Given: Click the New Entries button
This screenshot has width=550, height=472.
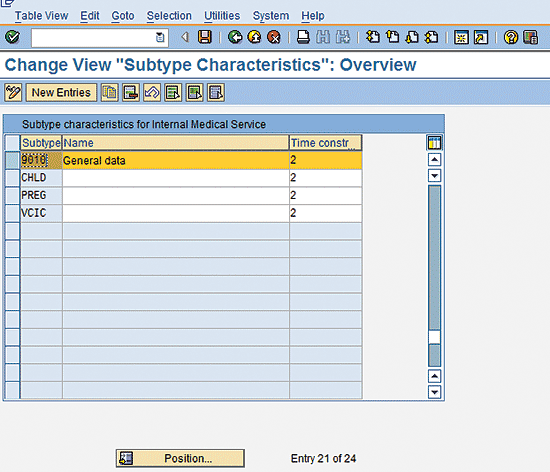Looking at the screenshot, I should point(61,93).
